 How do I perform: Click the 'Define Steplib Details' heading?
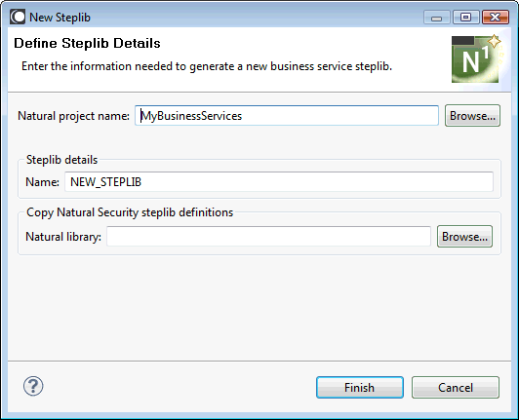(x=87, y=43)
